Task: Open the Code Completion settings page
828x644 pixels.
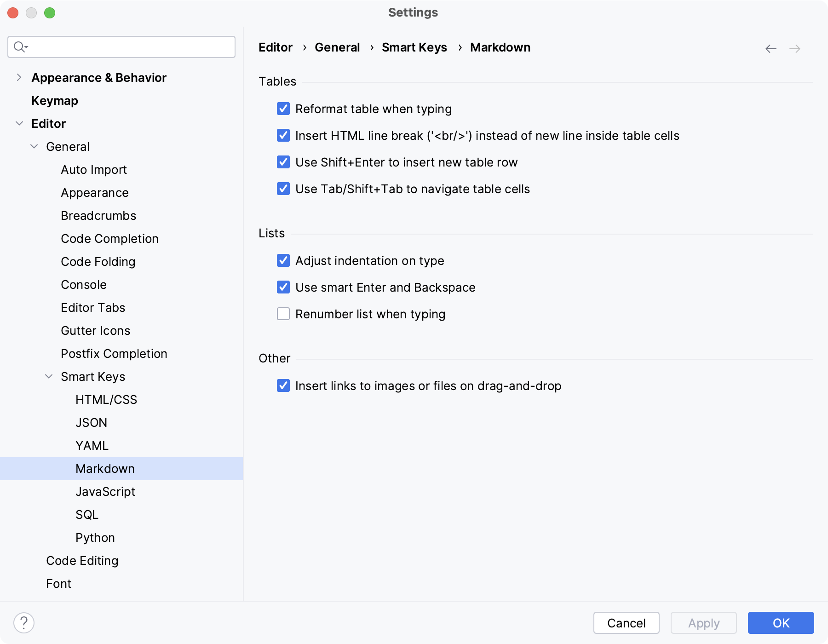Action: click(x=109, y=238)
